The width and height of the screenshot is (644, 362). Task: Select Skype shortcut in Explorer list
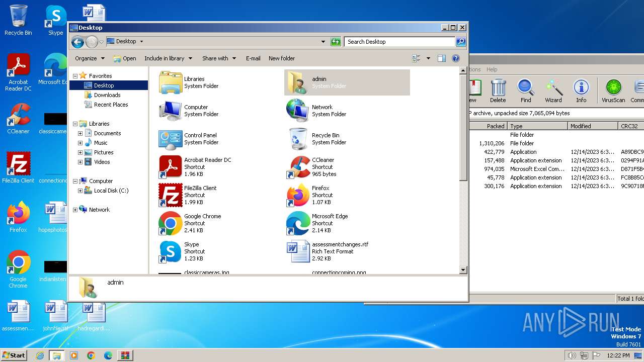pyautogui.click(x=171, y=251)
